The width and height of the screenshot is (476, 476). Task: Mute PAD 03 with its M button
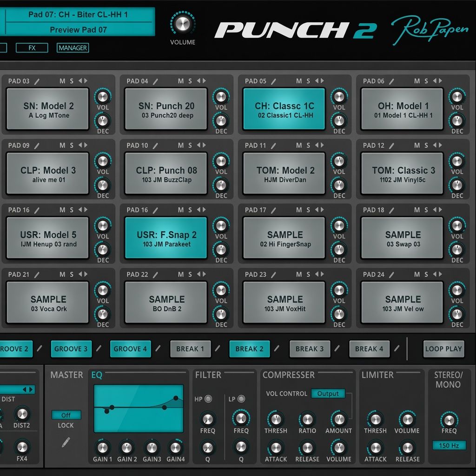click(x=62, y=81)
